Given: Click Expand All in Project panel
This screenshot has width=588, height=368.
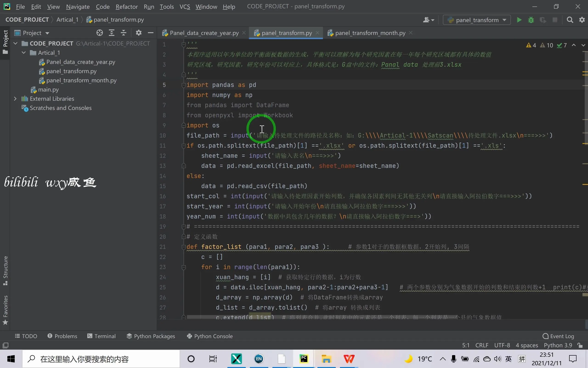Looking at the screenshot, I should 112,33.
